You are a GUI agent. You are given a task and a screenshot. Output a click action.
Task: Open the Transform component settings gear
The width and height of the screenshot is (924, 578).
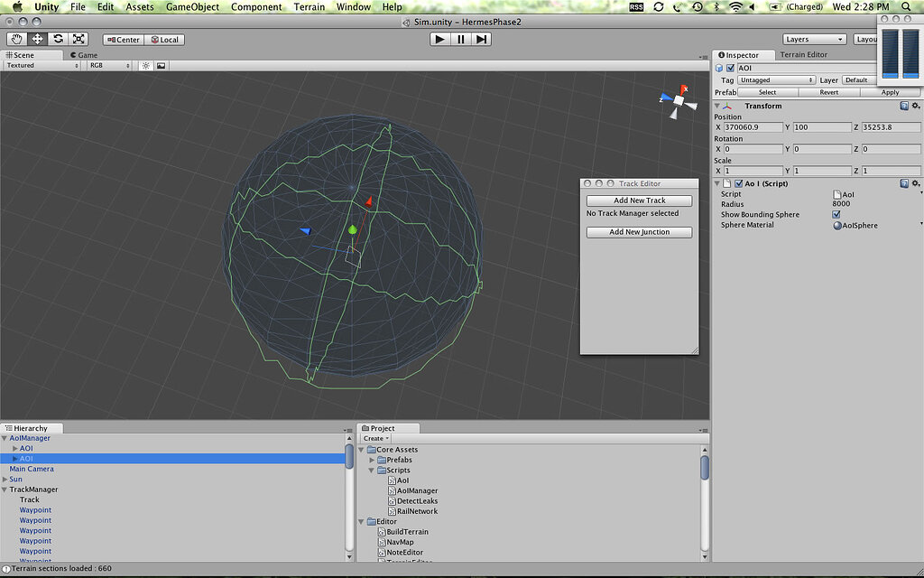click(x=917, y=106)
